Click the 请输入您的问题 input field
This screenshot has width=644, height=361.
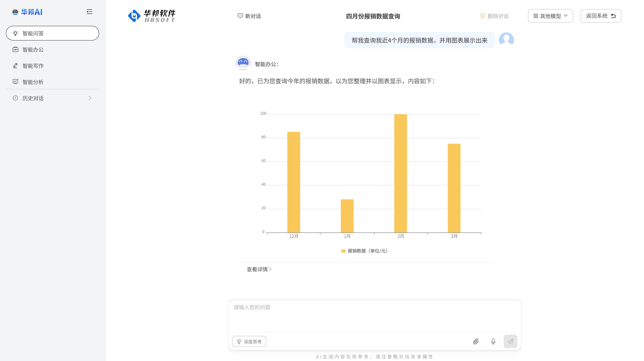point(375,316)
